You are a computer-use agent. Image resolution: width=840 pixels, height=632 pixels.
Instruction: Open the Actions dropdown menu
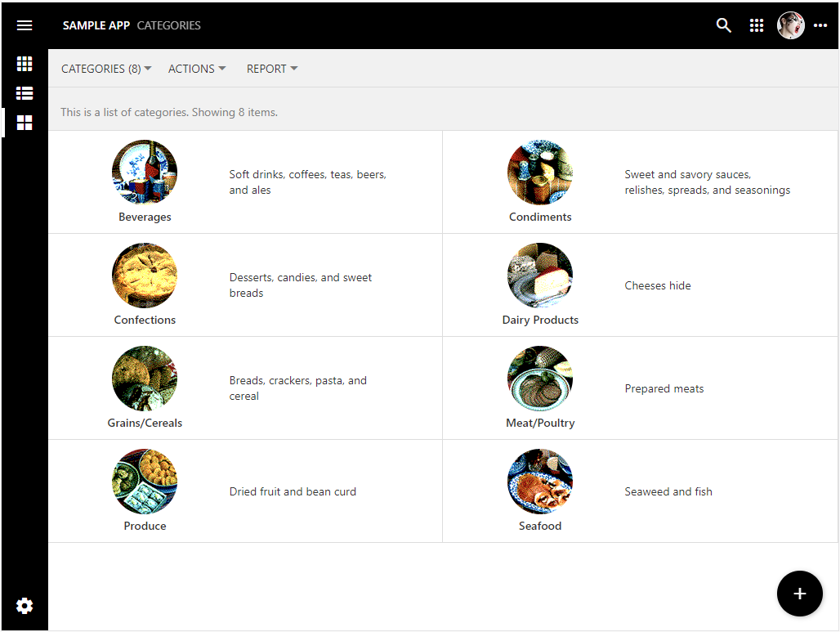click(x=197, y=69)
